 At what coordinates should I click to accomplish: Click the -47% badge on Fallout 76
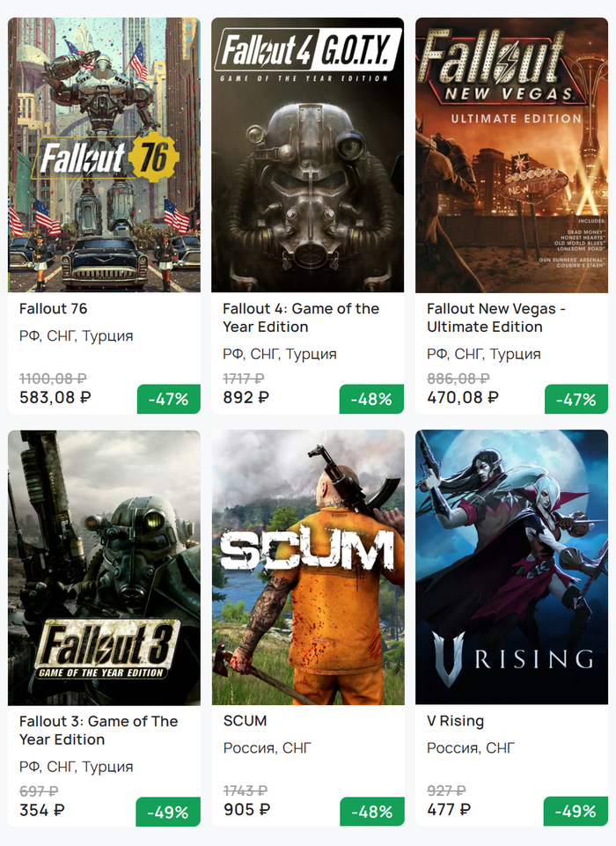pyautogui.click(x=169, y=399)
